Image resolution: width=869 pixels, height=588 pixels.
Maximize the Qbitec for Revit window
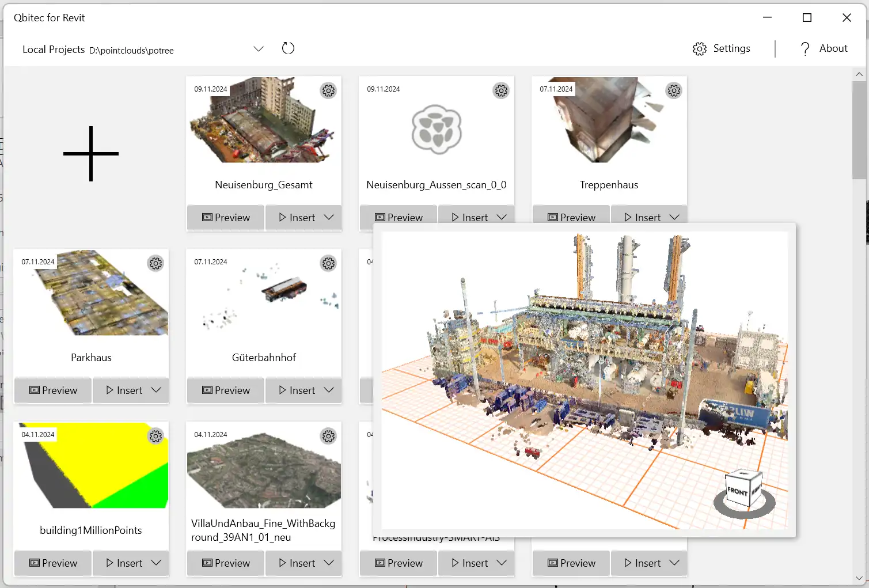tap(807, 18)
